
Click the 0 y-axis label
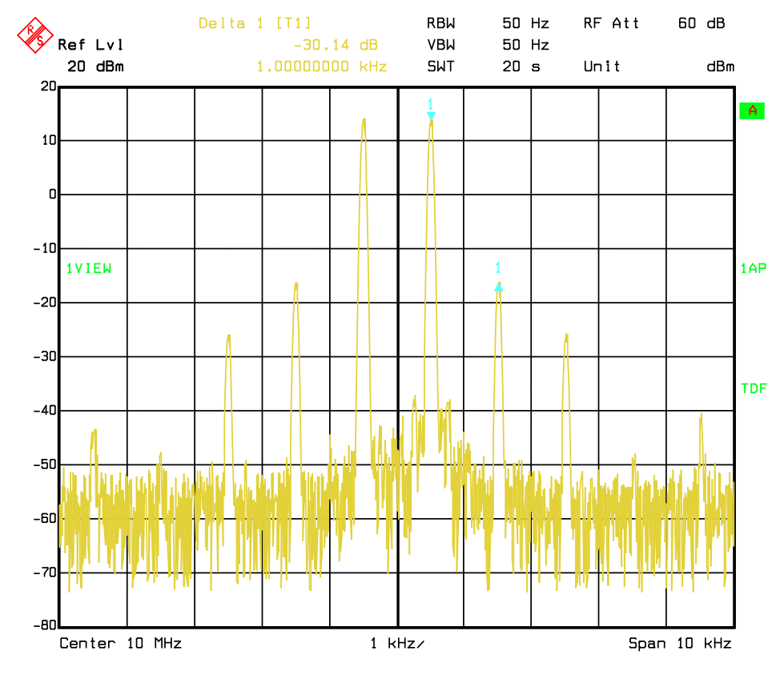53,195
